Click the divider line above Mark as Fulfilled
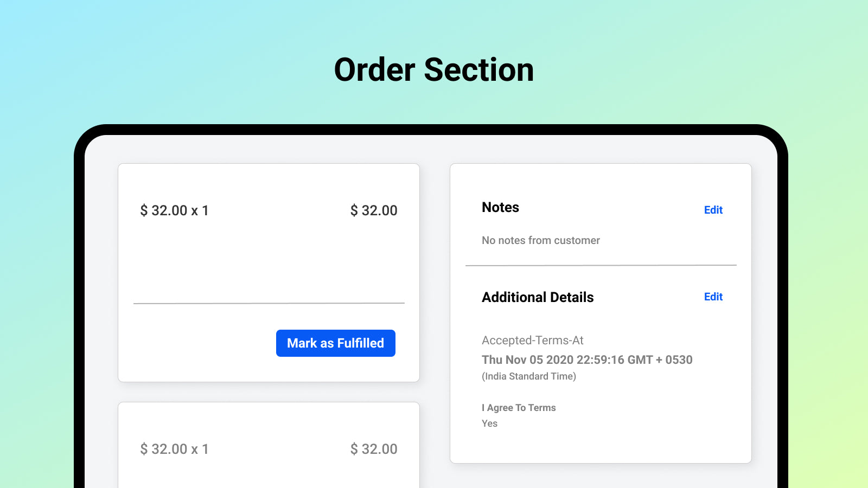The width and height of the screenshot is (868, 488). pos(269,303)
